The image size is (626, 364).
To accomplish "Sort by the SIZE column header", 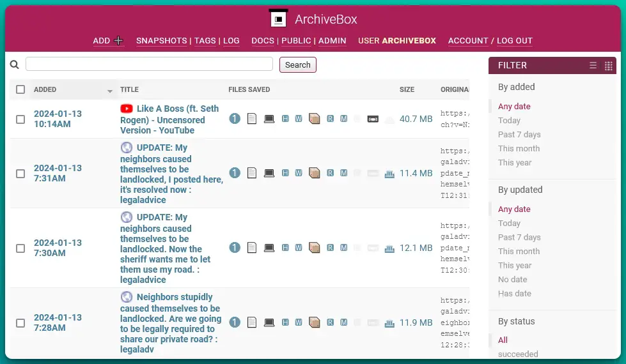I will point(407,89).
